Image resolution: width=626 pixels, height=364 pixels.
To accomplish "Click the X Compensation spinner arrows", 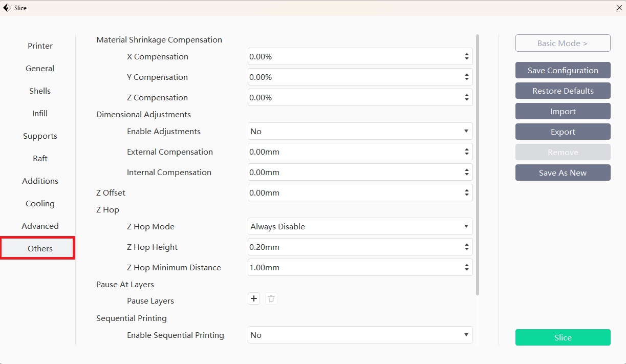I will click(x=466, y=57).
